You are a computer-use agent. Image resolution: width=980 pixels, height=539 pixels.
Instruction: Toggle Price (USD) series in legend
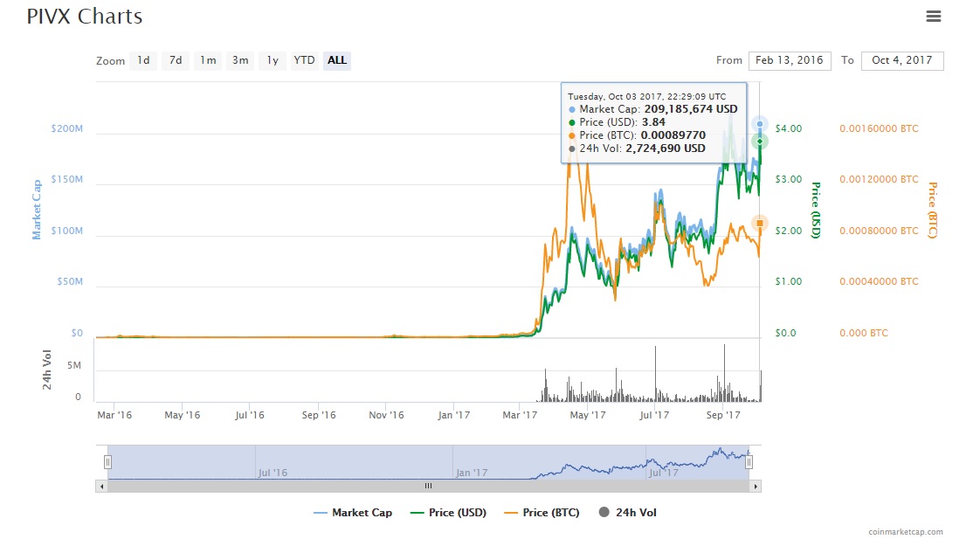[x=448, y=513]
